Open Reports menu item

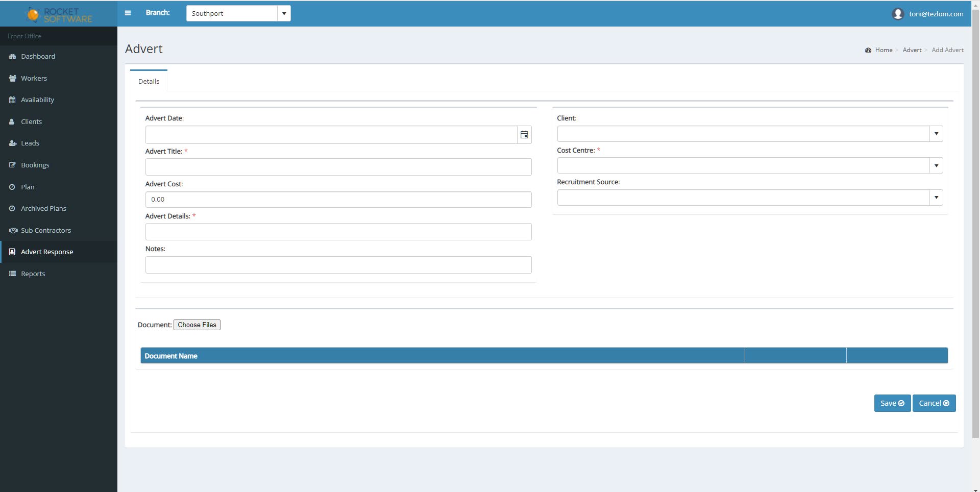33,274
